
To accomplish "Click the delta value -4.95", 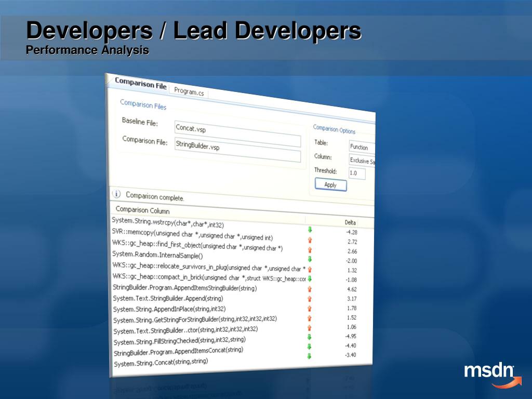I will [351, 336].
